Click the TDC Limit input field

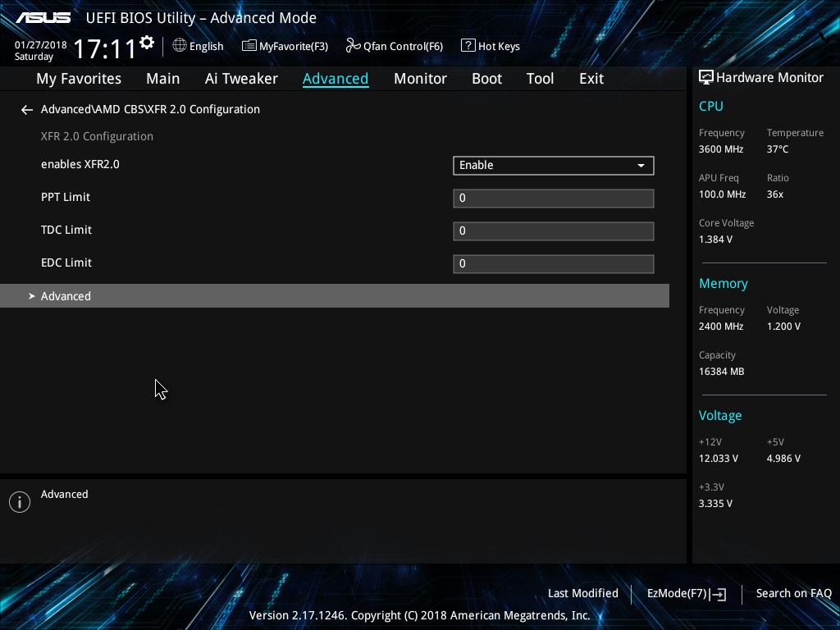(x=554, y=231)
